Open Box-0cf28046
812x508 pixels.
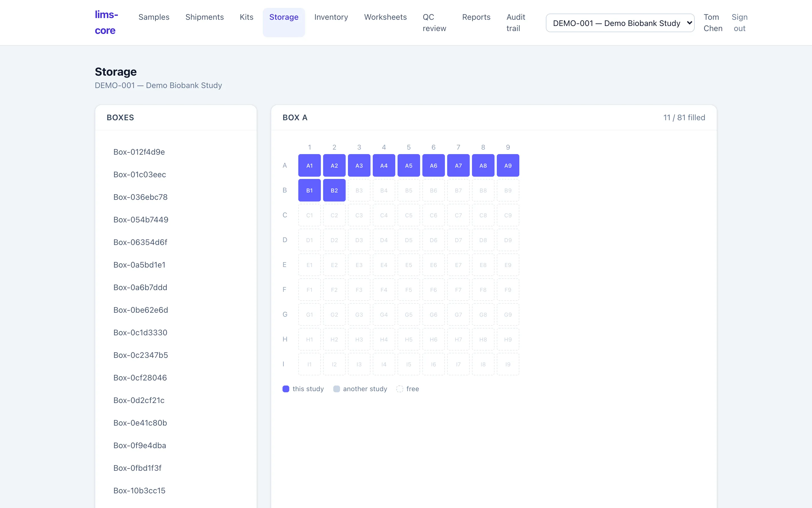(175, 378)
